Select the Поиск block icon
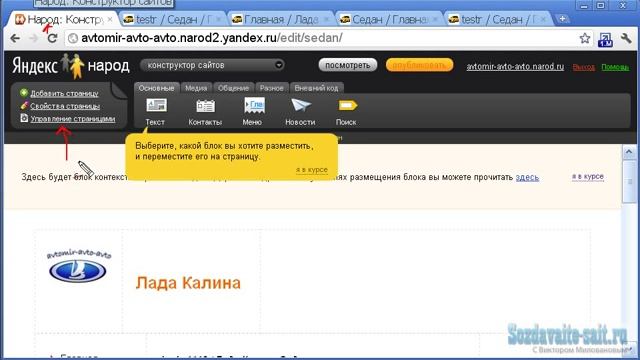Image resolution: width=640 pixels, height=360 pixels. (347, 106)
